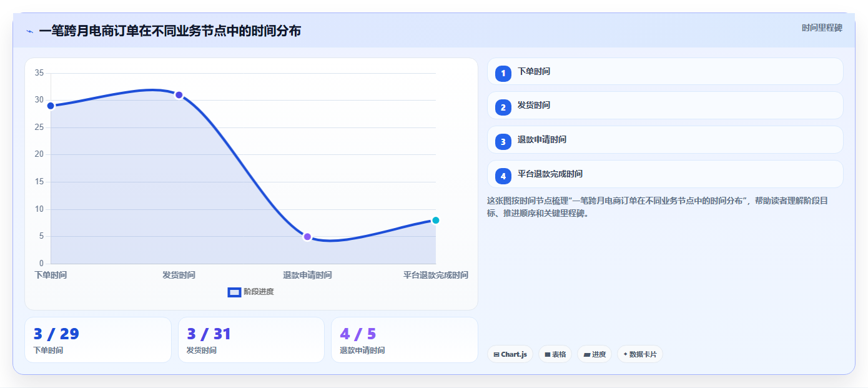868x388 pixels.
Task: Select the 发货时间 timeline row
Action: (665, 106)
